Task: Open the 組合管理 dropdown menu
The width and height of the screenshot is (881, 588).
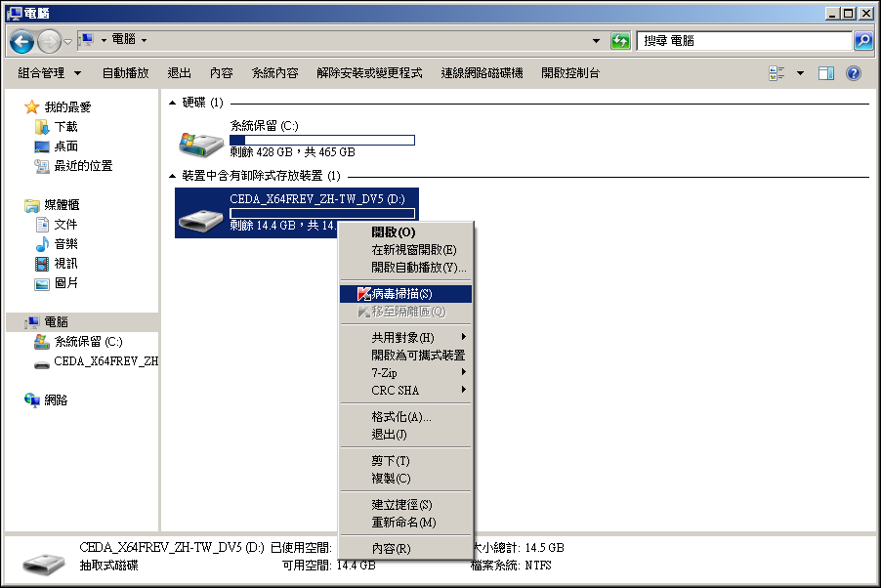Action: click(52, 73)
